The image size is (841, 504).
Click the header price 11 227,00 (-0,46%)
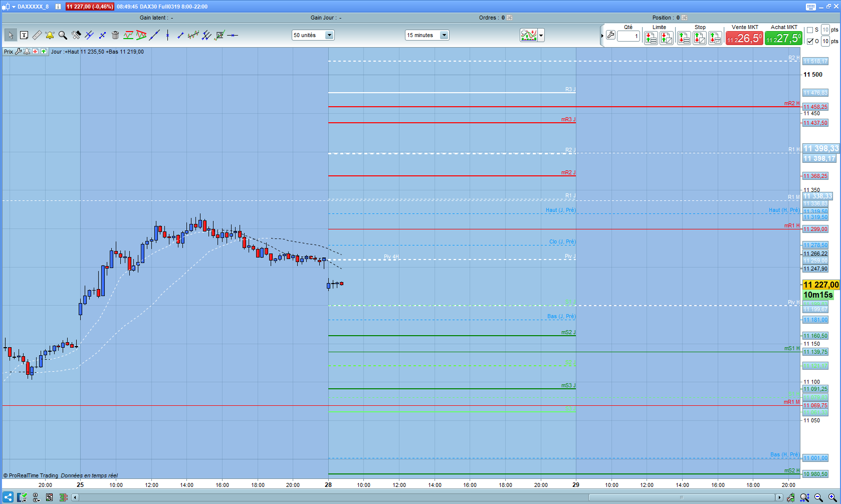[x=90, y=7]
